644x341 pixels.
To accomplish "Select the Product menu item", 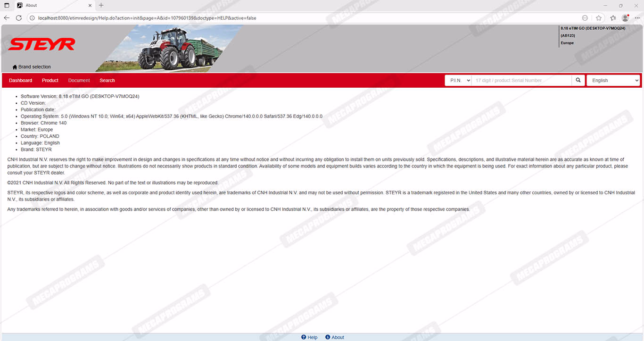I will pyautogui.click(x=50, y=81).
